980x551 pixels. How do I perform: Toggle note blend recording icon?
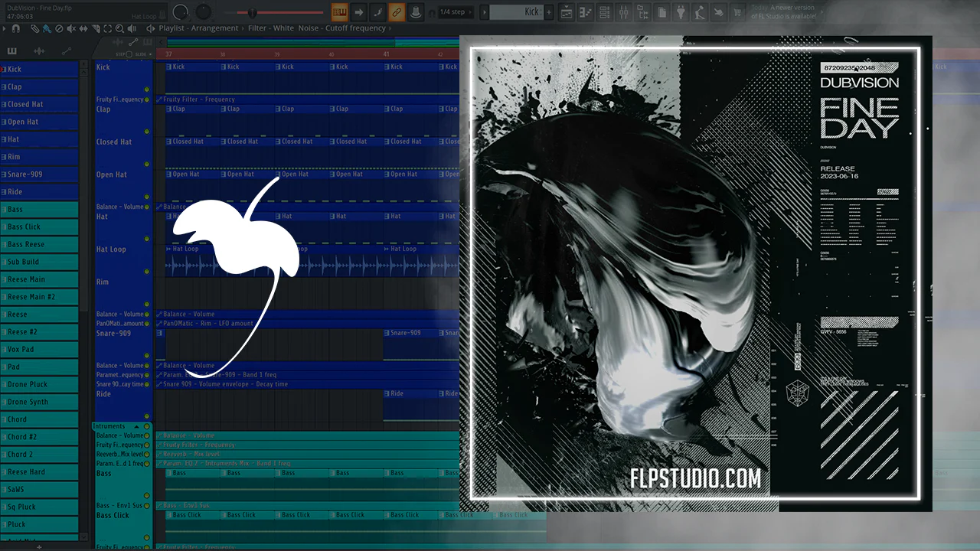377,11
